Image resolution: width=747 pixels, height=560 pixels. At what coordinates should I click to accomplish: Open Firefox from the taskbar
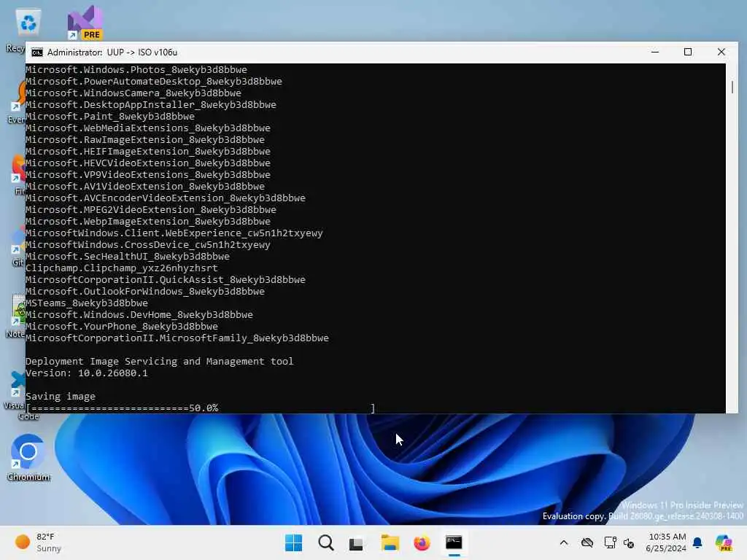click(x=422, y=542)
